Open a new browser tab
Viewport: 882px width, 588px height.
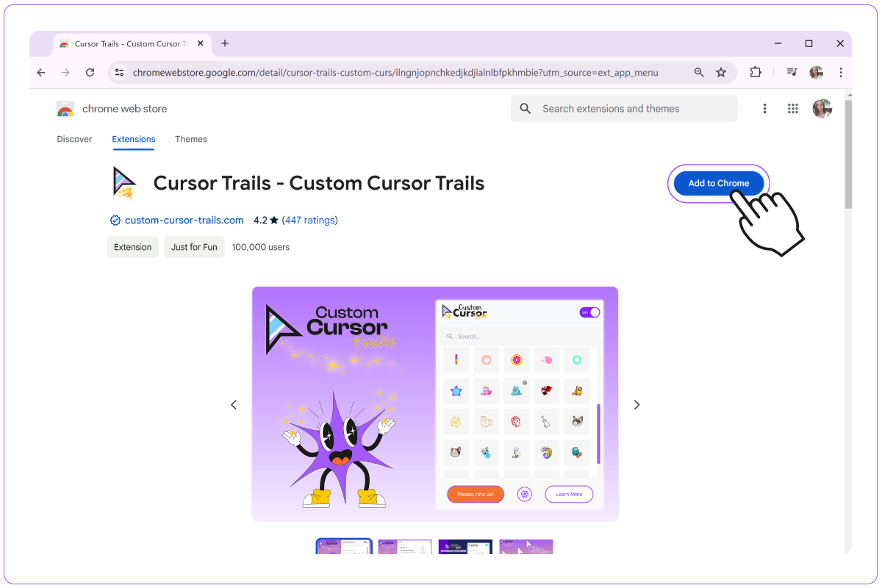click(225, 43)
